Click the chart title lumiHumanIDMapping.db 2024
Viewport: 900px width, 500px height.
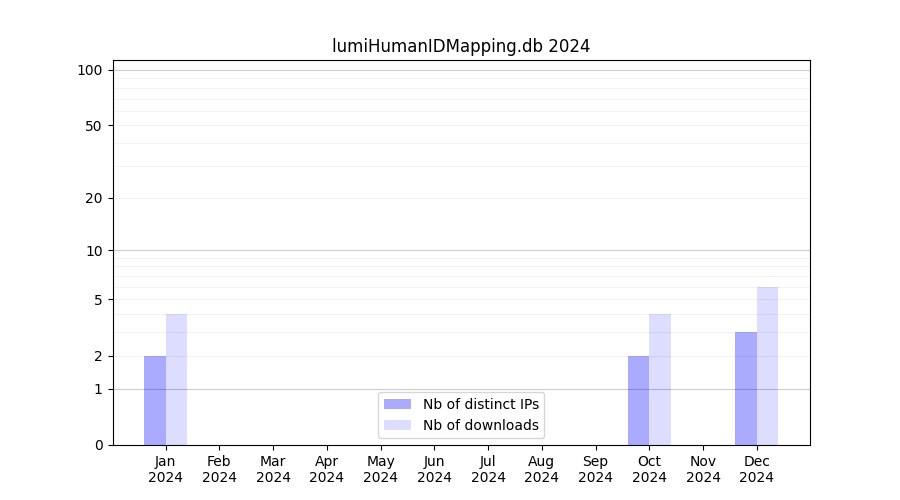pos(461,46)
